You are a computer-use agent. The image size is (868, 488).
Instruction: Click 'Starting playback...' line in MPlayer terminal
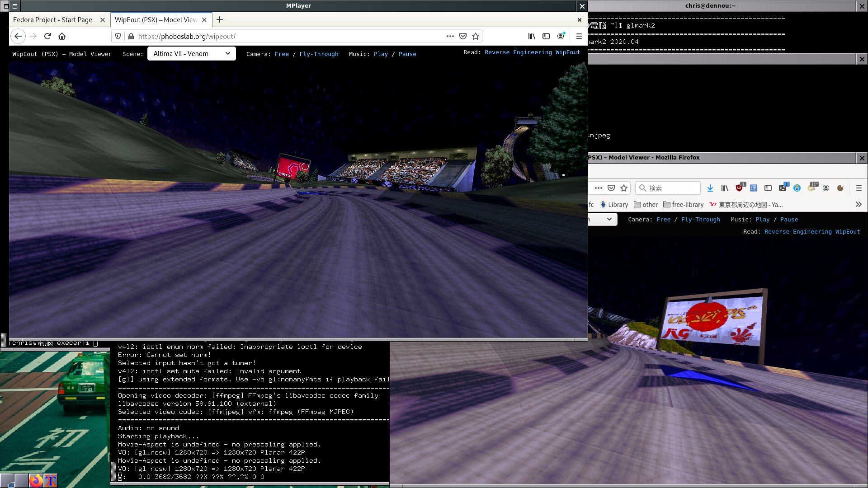pyautogui.click(x=159, y=436)
